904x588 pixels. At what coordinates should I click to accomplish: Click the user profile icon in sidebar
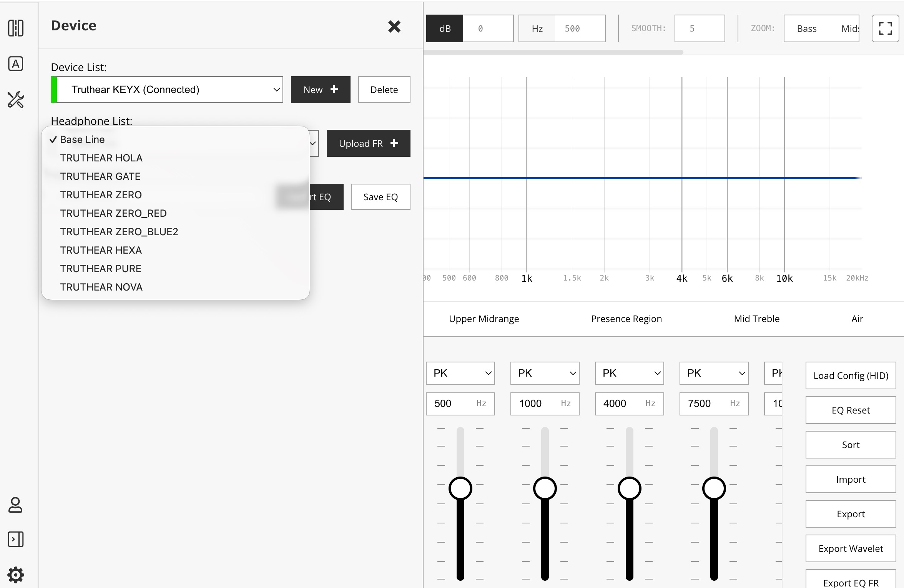coord(15,505)
